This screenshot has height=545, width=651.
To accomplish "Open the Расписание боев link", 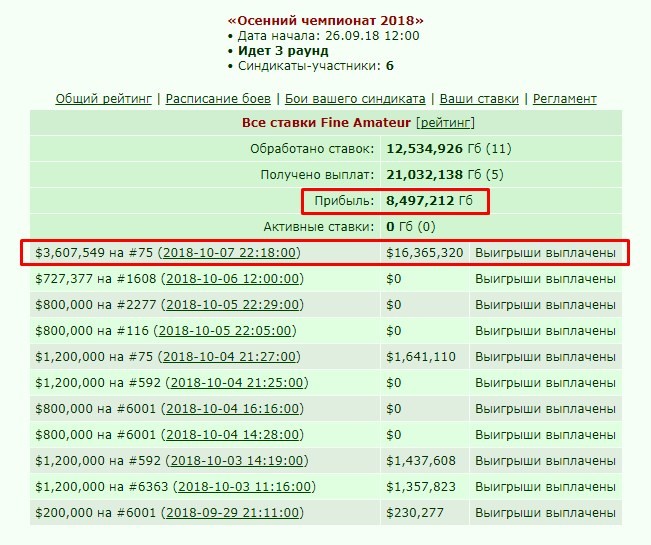I will [x=218, y=99].
